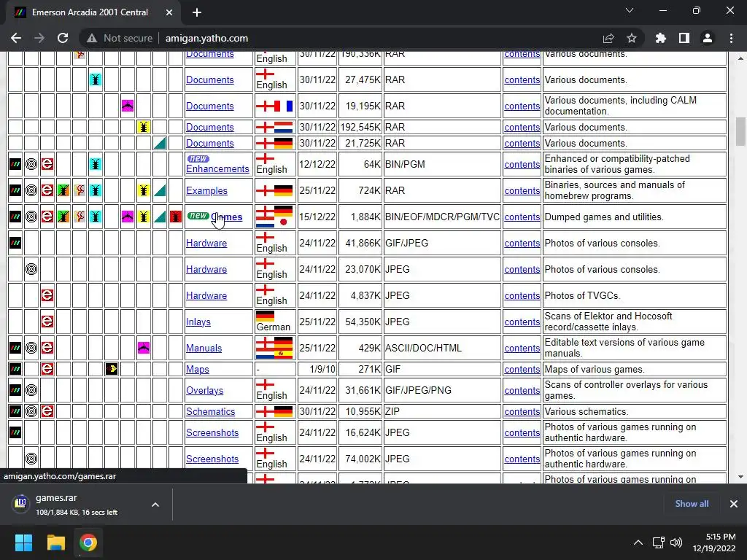Open the Extensions puzzle icon

pos(661,38)
